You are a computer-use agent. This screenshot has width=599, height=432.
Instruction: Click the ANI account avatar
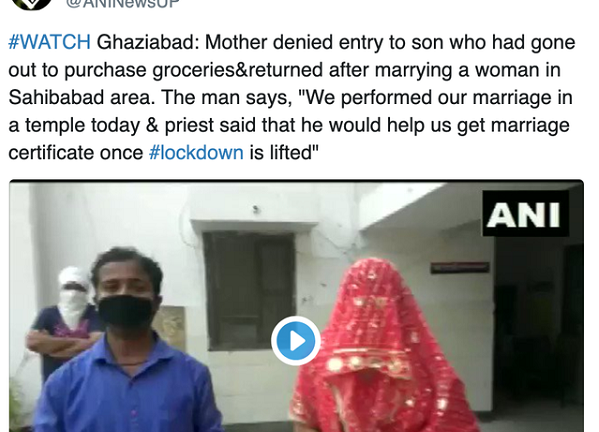coord(31,4)
